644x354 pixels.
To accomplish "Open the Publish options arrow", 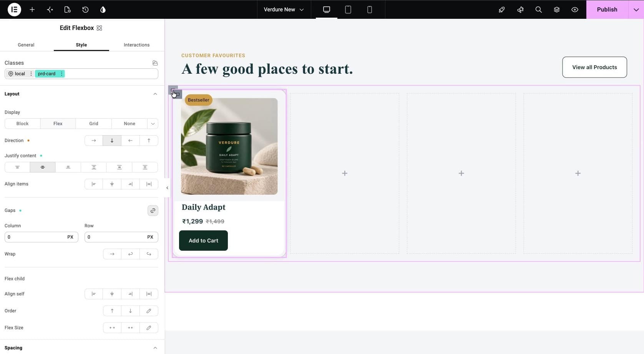I will click(636, 10).
